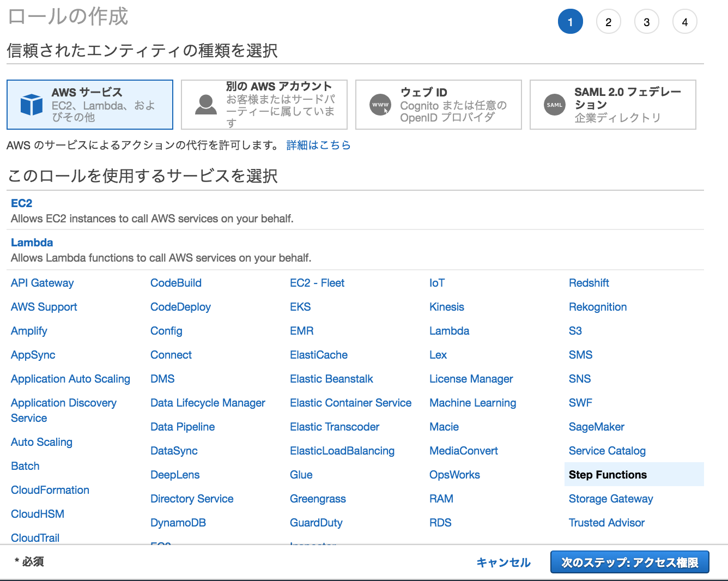Choose the ウェブ ID entity card
Screen dimensions: 728x581
(x=439, y=105)
